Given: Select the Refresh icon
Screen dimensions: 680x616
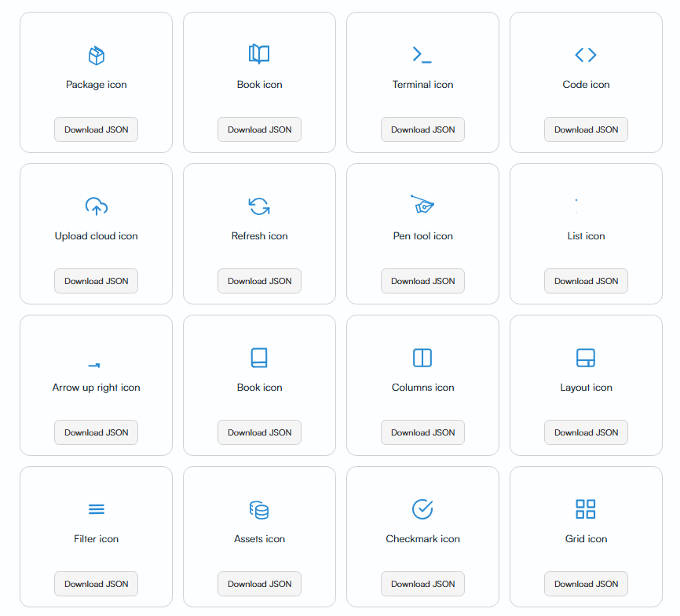Looking at the screenshot, I should 259,206.
